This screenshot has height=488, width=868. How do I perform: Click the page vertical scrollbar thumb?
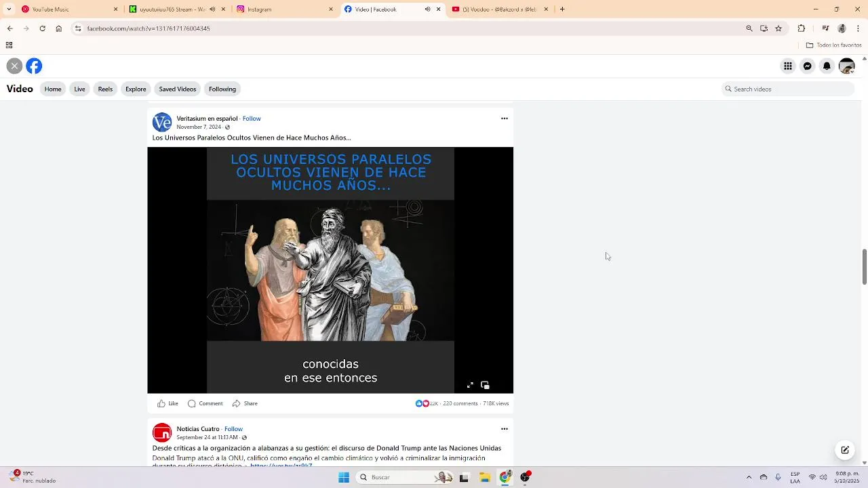(864, 267)
